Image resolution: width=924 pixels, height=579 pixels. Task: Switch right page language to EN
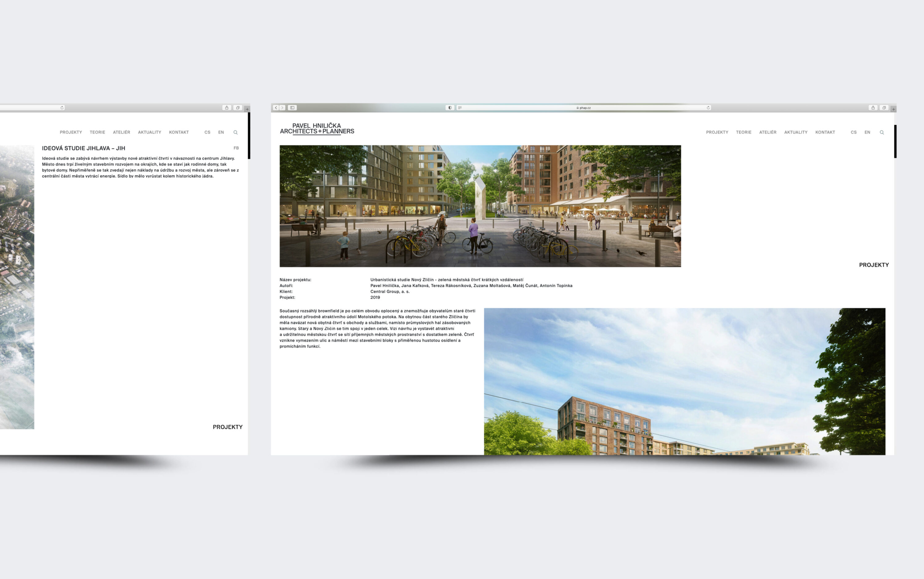tap(867, 132)
